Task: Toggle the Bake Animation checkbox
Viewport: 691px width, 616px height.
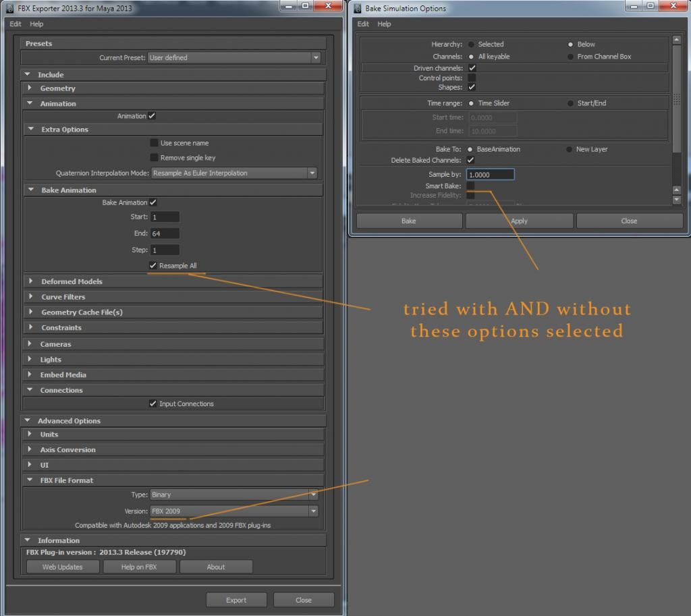Action: 153,202
